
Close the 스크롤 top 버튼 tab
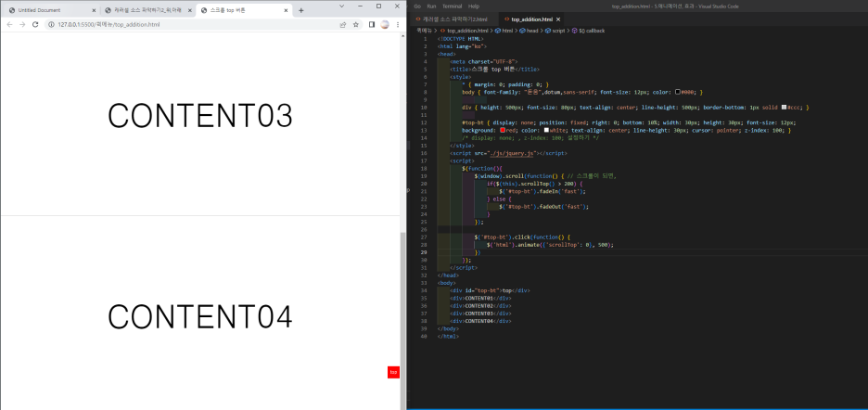pyautogui.click(x=286, y=10)
